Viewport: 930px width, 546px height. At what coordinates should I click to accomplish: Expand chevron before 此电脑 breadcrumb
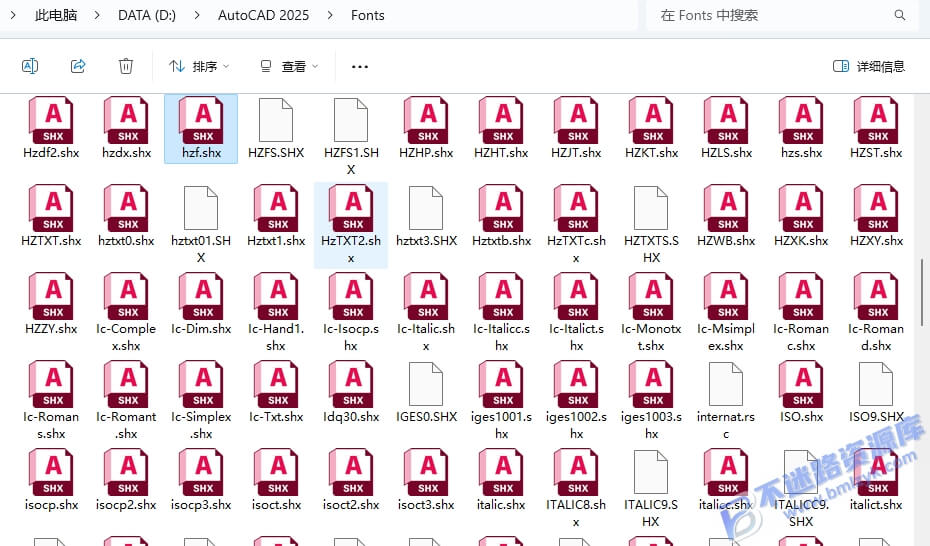click(x=13, y=15)
